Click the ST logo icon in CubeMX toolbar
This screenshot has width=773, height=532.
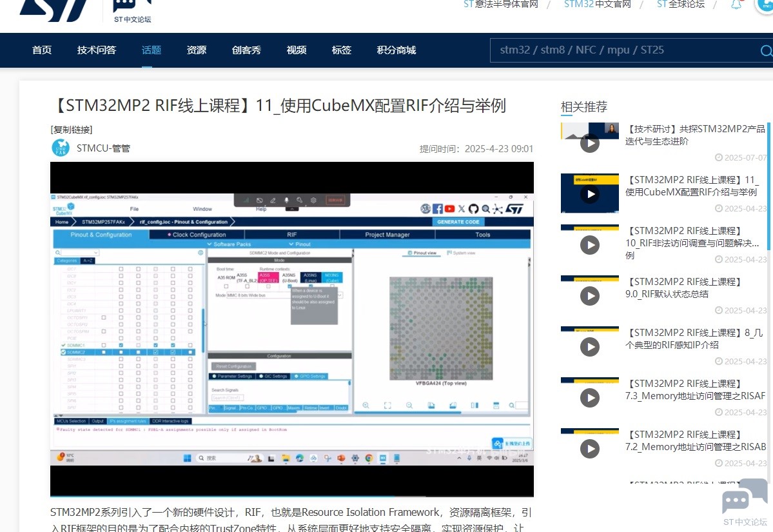pos(514,209)
